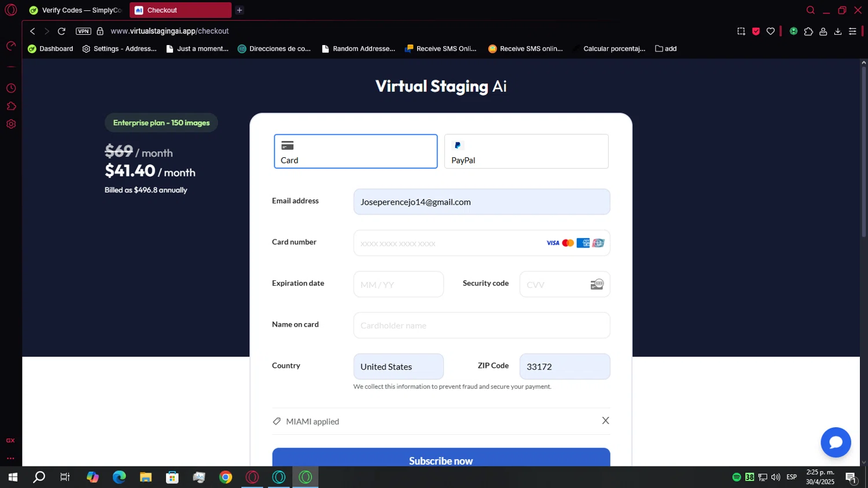This screenshot has width=868, height=488.
Task: Open first Receive SMS Onli... bookmark
Action: [441, 49]
